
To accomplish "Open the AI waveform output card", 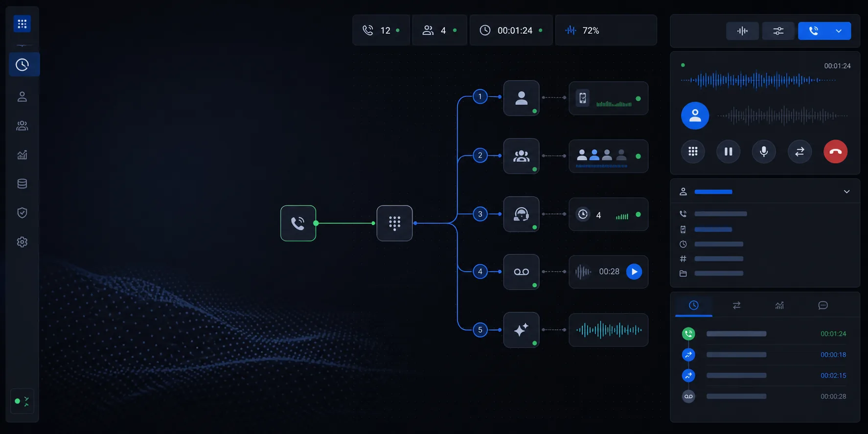I will (x=608, y=330).
